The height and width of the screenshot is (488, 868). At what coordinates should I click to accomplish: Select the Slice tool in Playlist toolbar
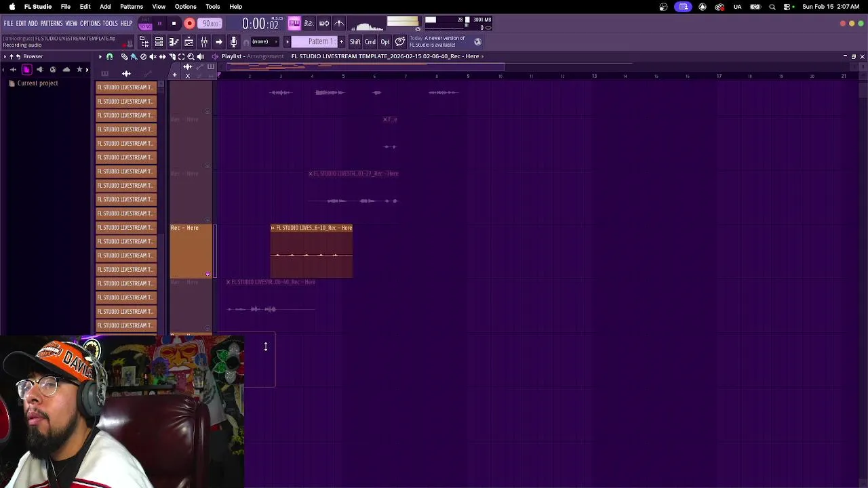(x=172, y=57)
